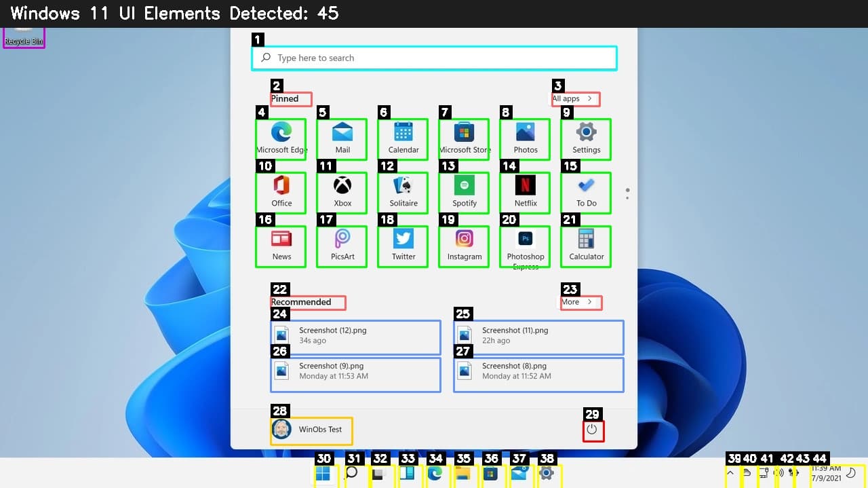Open Screenshot (8).png from Recommended
868x488 pixels.
(x=538, y=371)
